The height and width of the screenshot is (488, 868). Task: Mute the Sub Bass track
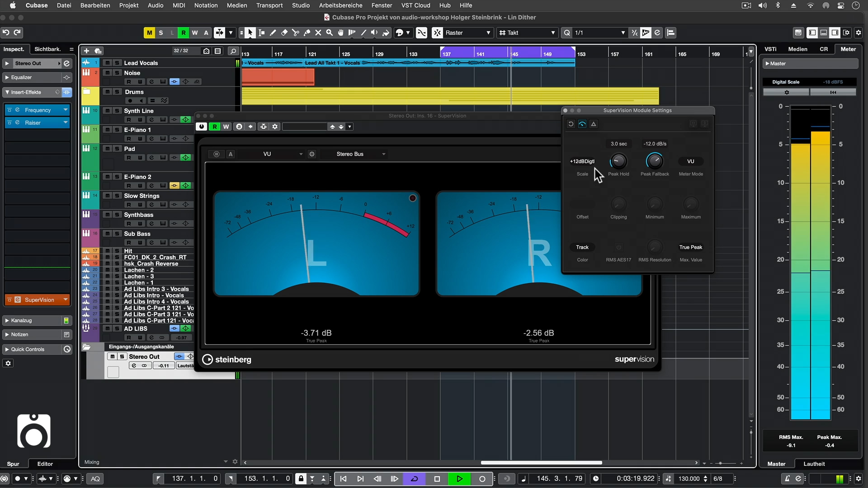(108, 234)
